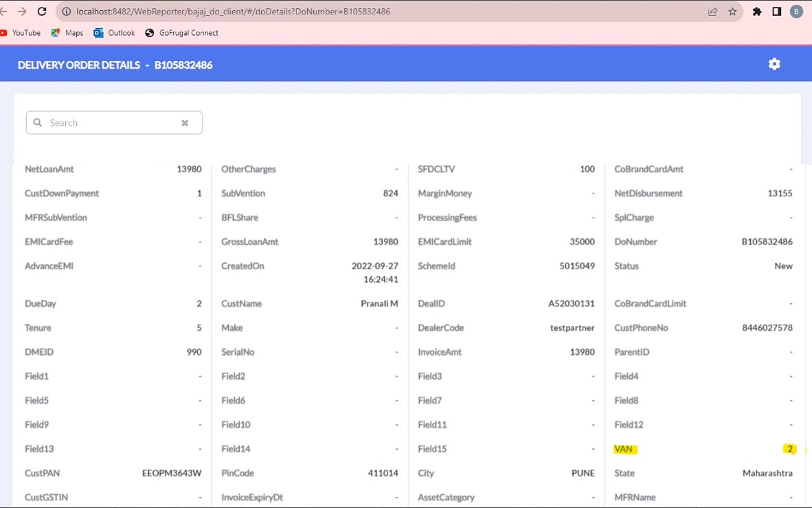Screen dimensions: 812x508
Task: Click the DueDay label
Action: (x=41, y=303)
